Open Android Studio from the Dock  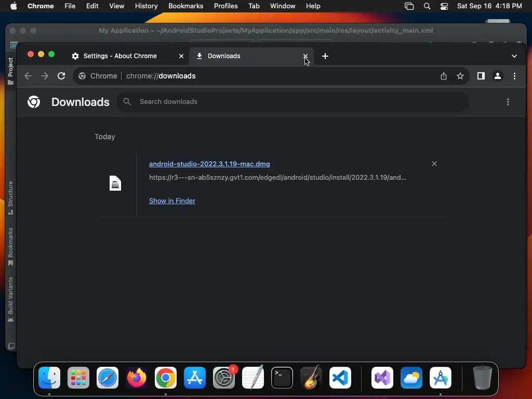441,378
